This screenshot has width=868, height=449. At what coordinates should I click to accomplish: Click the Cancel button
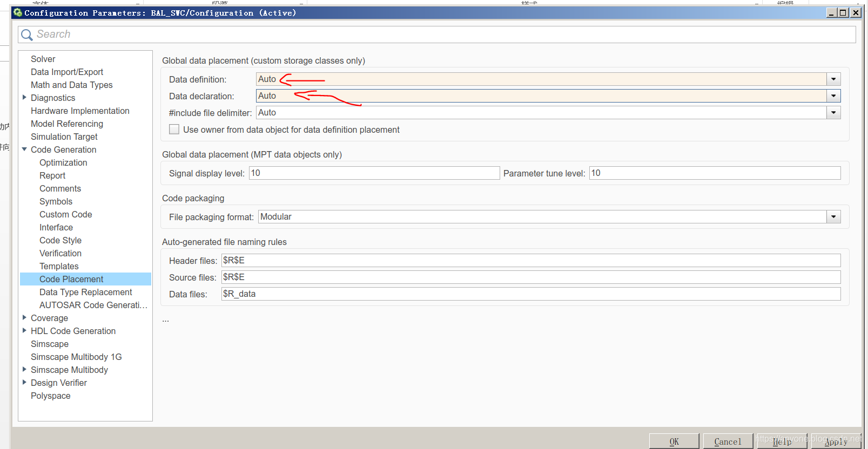728,441
